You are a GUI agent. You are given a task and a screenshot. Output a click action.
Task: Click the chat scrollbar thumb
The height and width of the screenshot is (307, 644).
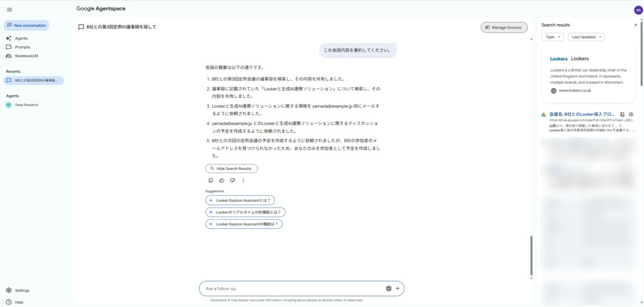[531, 255]
